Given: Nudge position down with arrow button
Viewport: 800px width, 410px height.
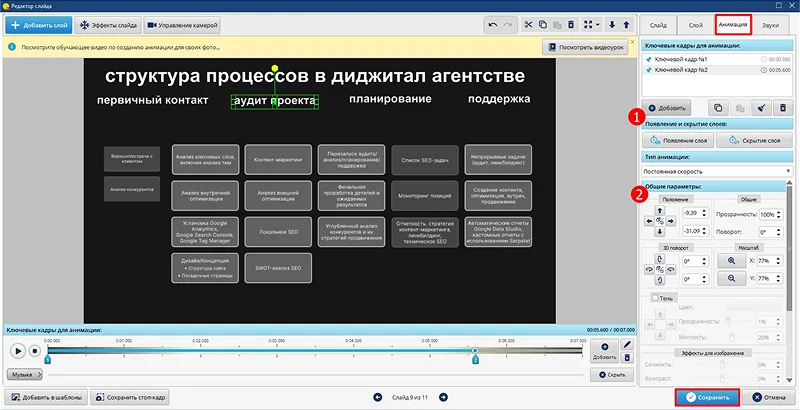Looking at the screenshot, I should 660,232.
